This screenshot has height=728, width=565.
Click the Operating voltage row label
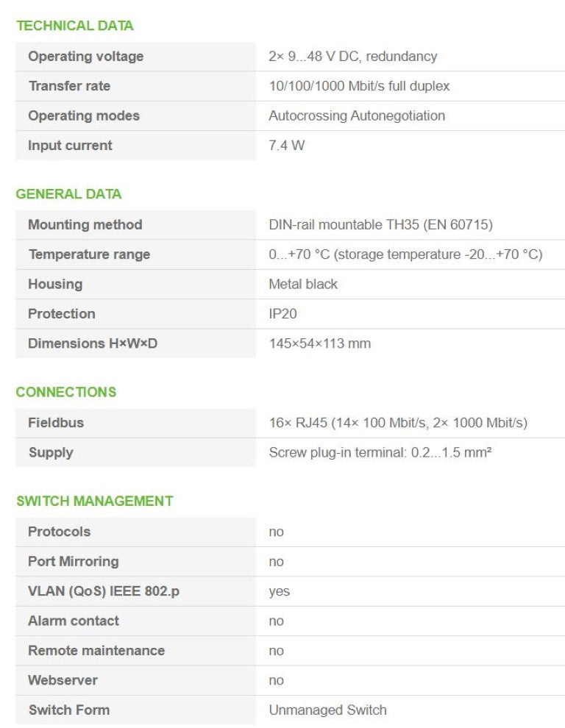[85, 57]
